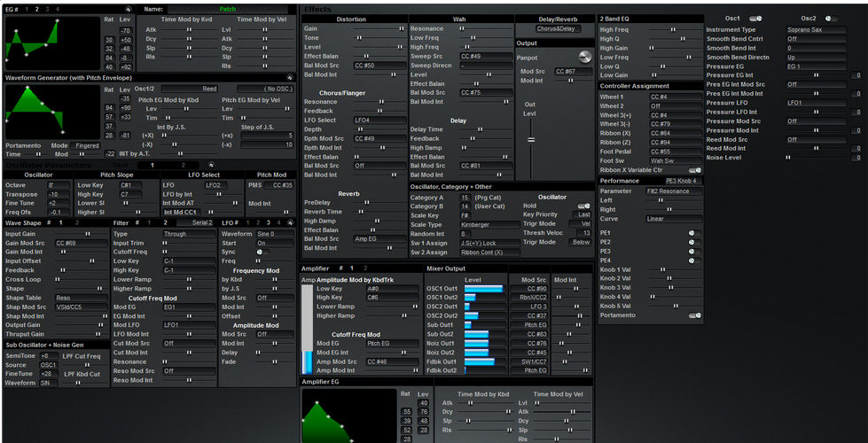Screen dimensions: 868x443
Task: Click the round icon in the EG # header
Action: click(128, 10)
